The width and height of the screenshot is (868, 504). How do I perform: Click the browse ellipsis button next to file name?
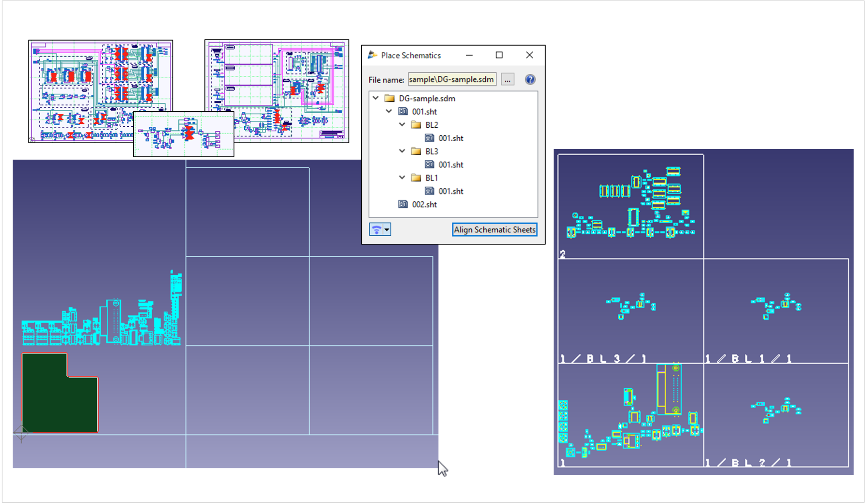[x=507, y=79]
